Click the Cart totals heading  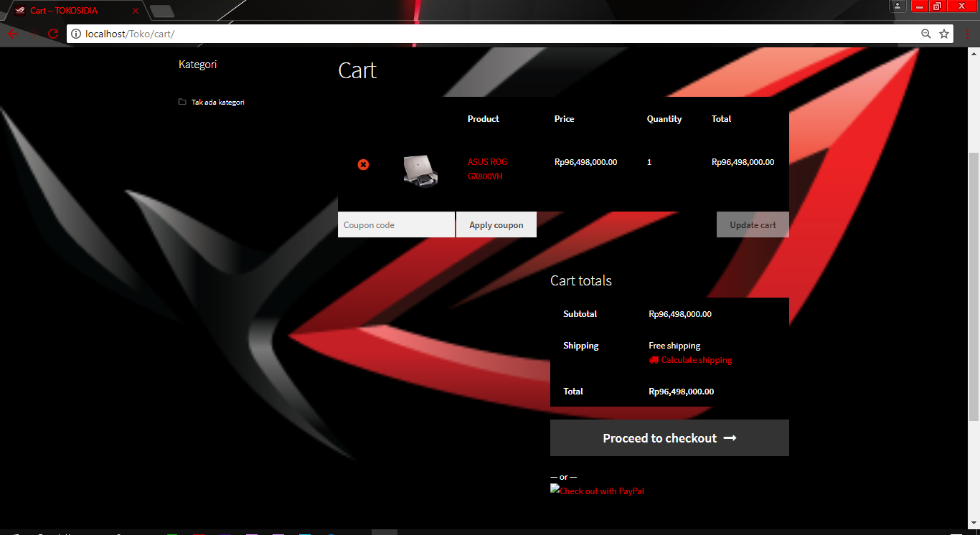pos(581,280)
